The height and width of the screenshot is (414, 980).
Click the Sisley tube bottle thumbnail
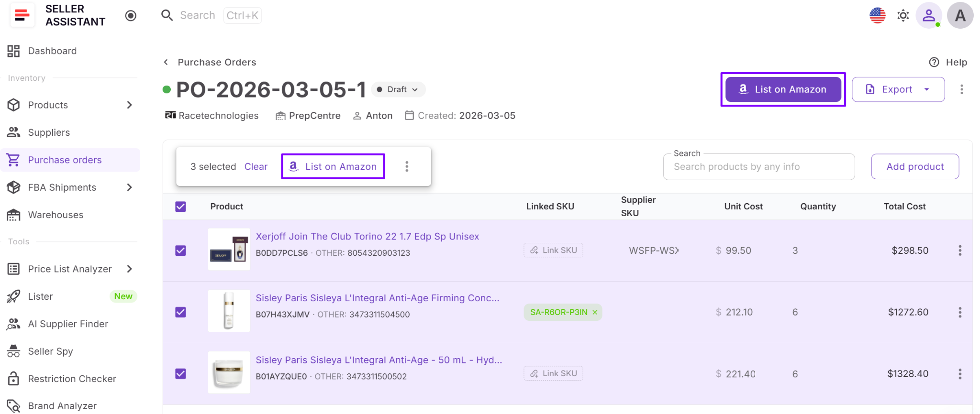click(229, 311)
